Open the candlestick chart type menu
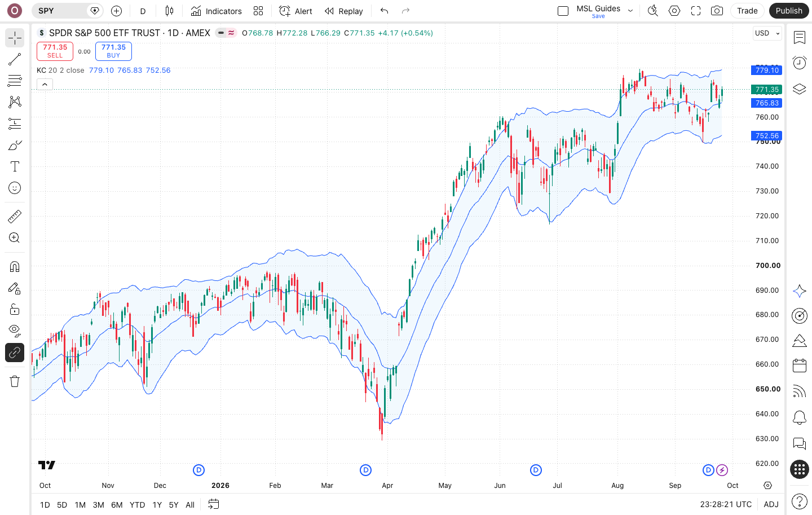 point(169,11)
